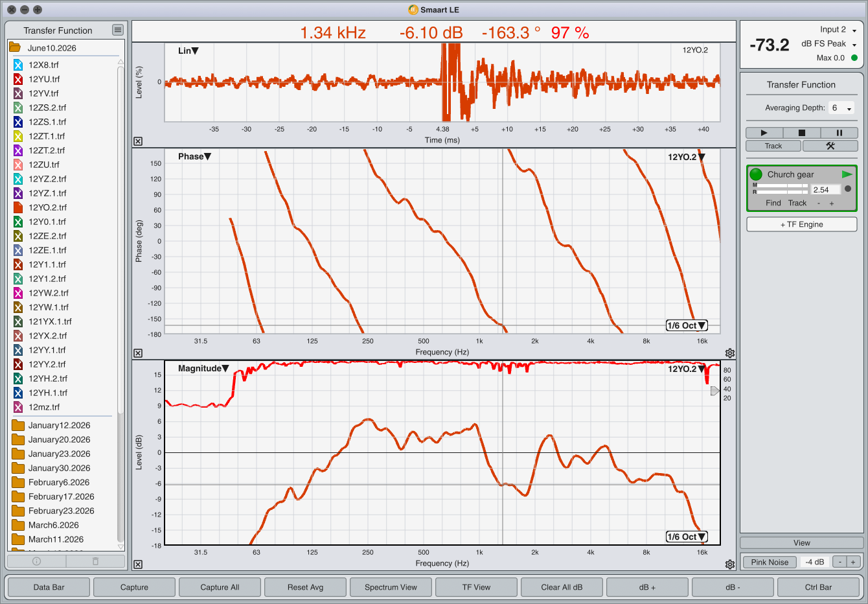
Task: Pause the transfer function measurement
Action: coord(839,133)
